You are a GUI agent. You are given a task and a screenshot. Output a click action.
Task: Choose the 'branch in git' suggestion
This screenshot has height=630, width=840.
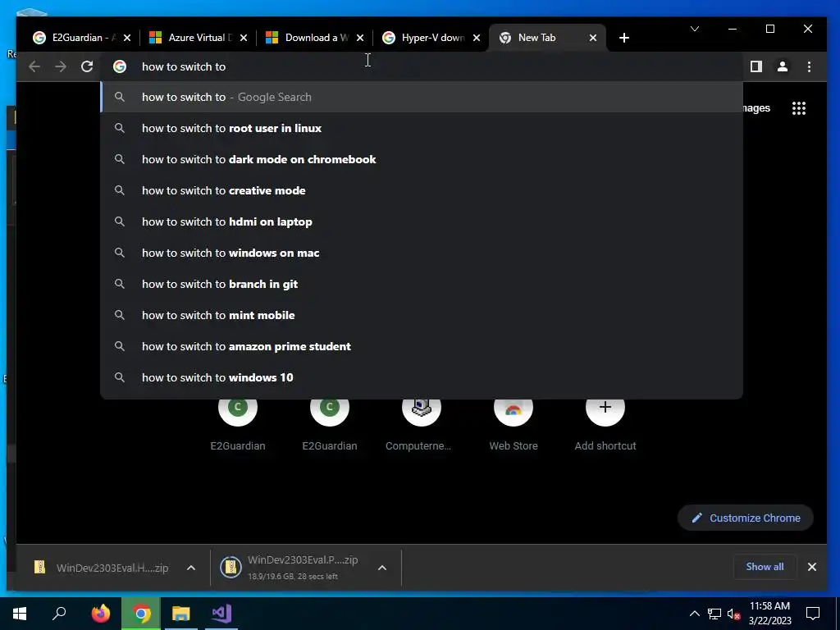[421, 283]
